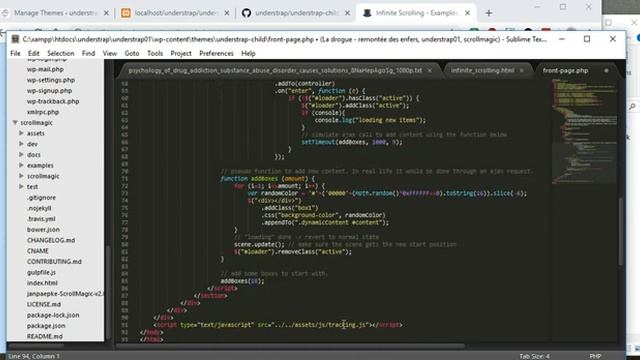Click the editor horizontal scrollbar
The image size is (640, 360).
coord(290,346)
